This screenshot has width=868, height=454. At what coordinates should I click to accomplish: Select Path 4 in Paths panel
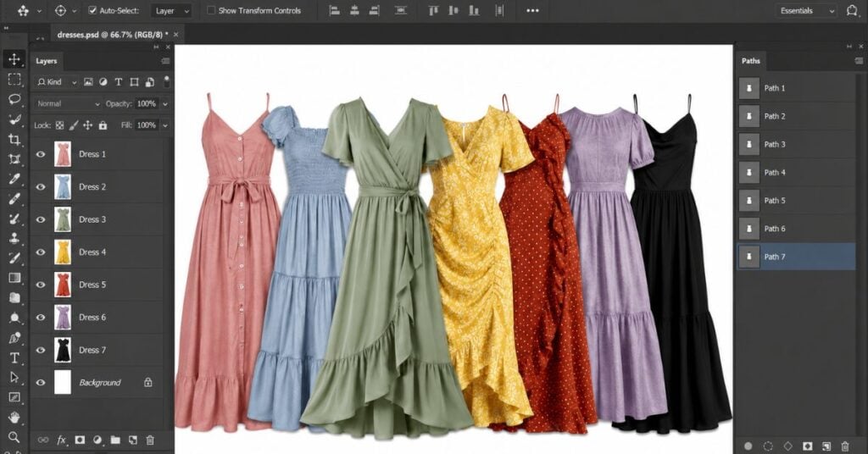coord(796,173)
